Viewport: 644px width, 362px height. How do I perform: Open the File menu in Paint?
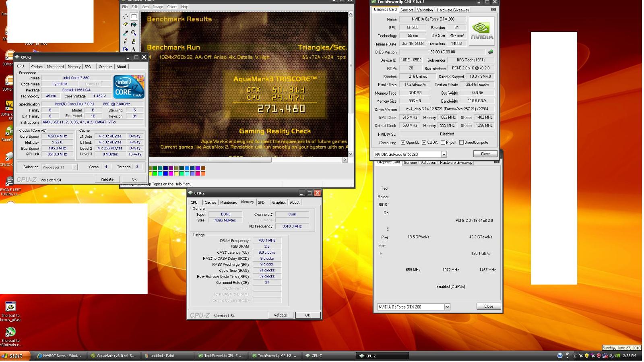pos(125,7)
